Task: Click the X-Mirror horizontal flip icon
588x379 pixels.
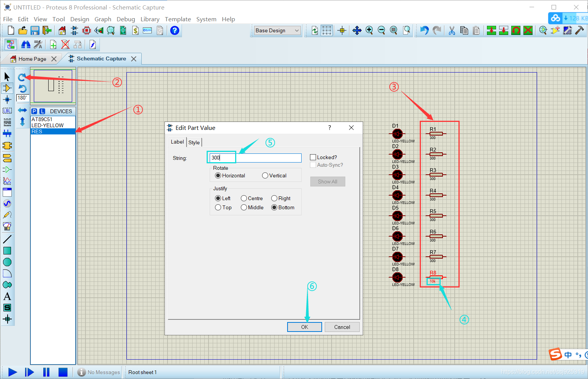Action: click(22, 110)
